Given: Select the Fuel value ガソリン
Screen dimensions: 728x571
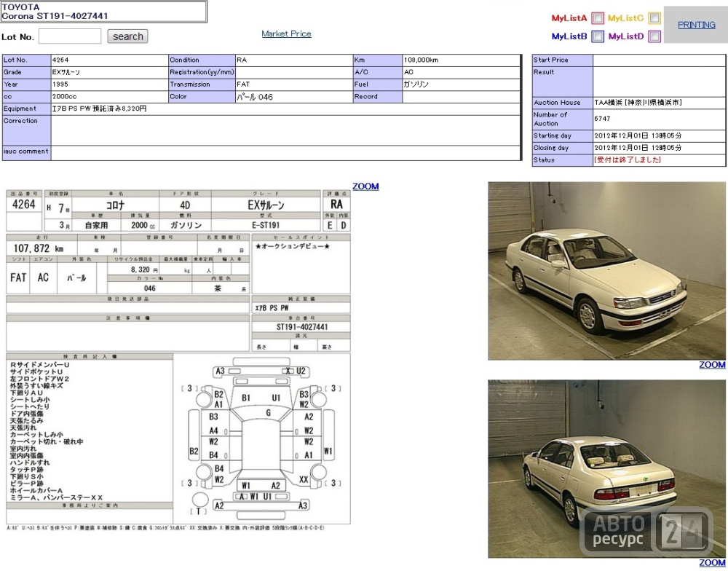Looking at the screenshot, I should tap(416, 84).
